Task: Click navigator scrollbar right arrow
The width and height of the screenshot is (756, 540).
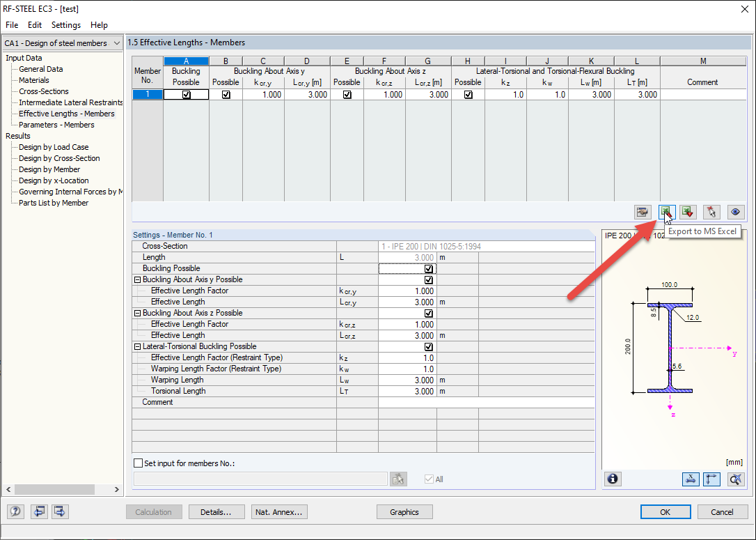Action: click(117, 489)
